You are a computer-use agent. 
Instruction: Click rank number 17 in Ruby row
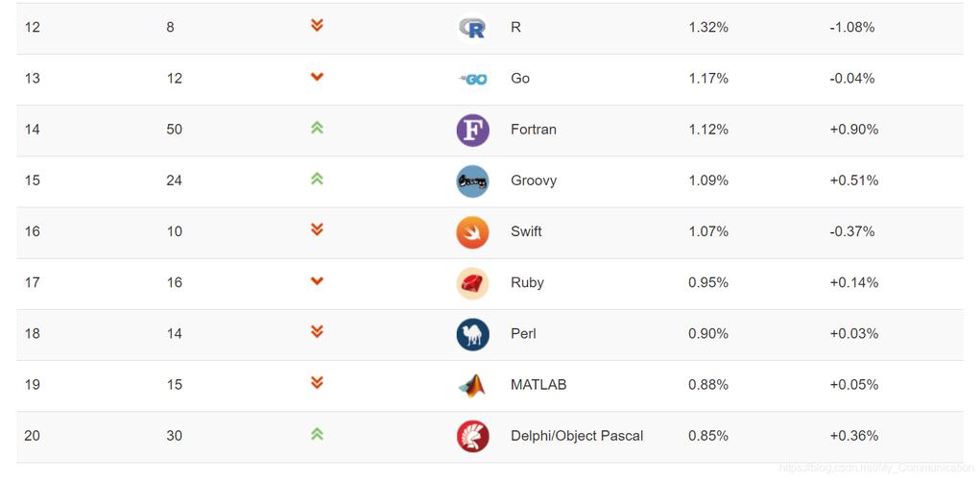point(32,283)
